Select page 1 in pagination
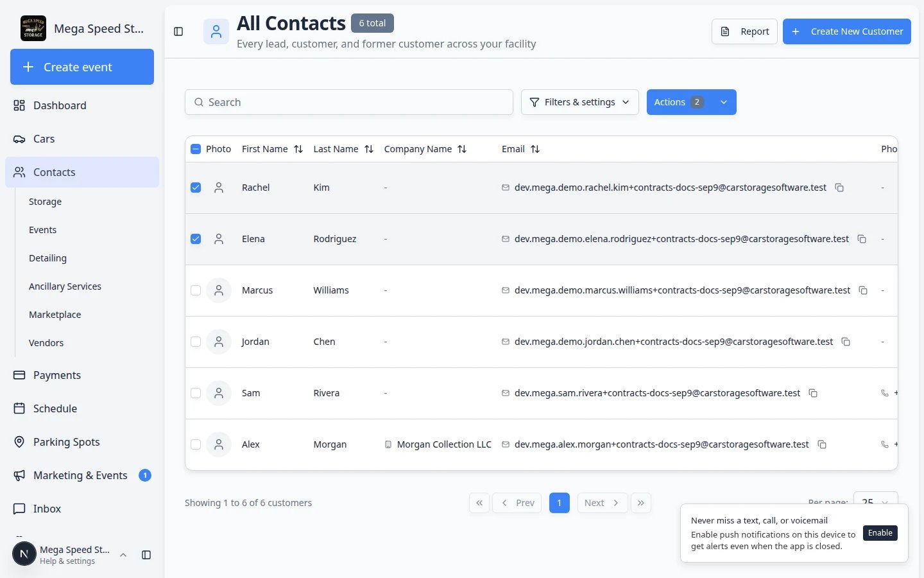924x578 pixels. [560, 503]
